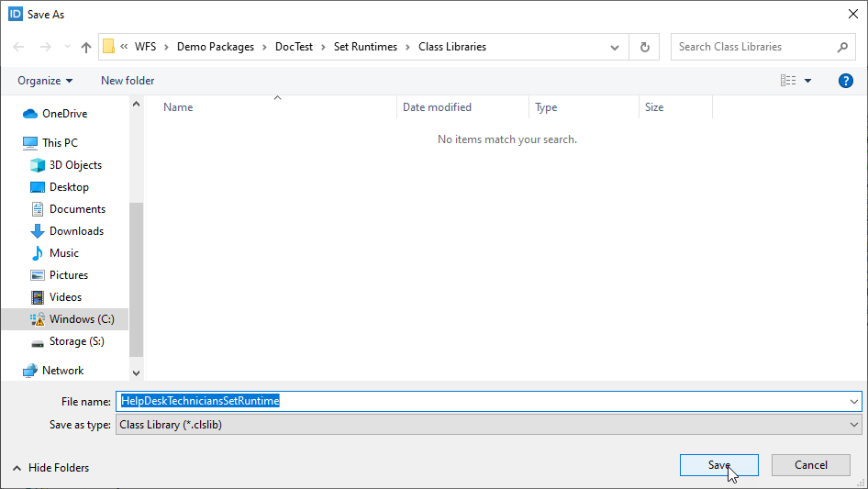Image resolution: width=868 pixels, height=489 pixels.
Task: Click the 3D Objects cube icon
Action: (37, 165)
